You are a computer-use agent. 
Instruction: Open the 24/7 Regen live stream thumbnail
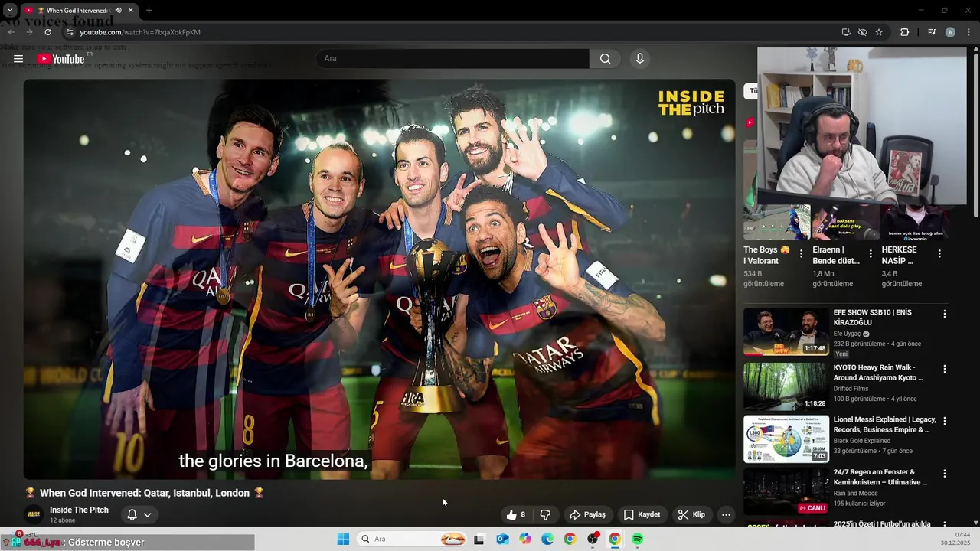point(786,491)
